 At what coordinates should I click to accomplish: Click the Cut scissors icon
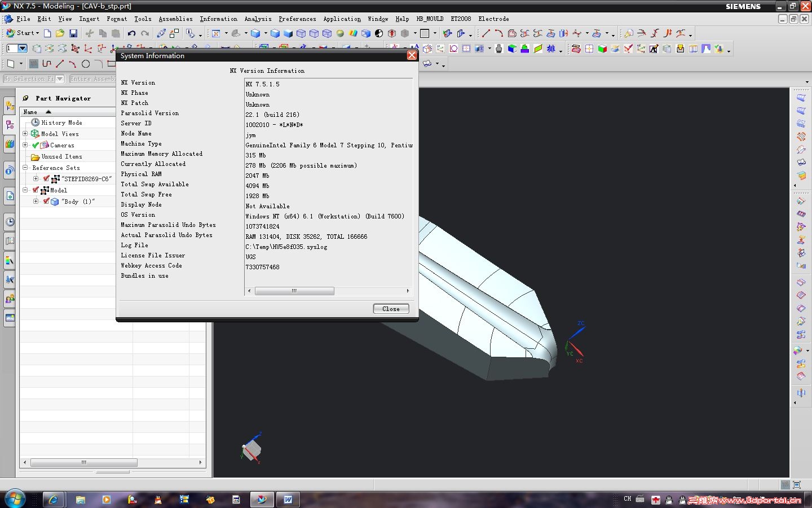tap(89, 33)
